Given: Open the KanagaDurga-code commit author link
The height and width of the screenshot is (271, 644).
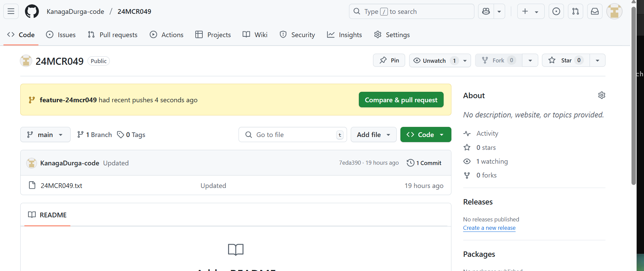Looking at the screenshot, I should (x=70, y=163).
